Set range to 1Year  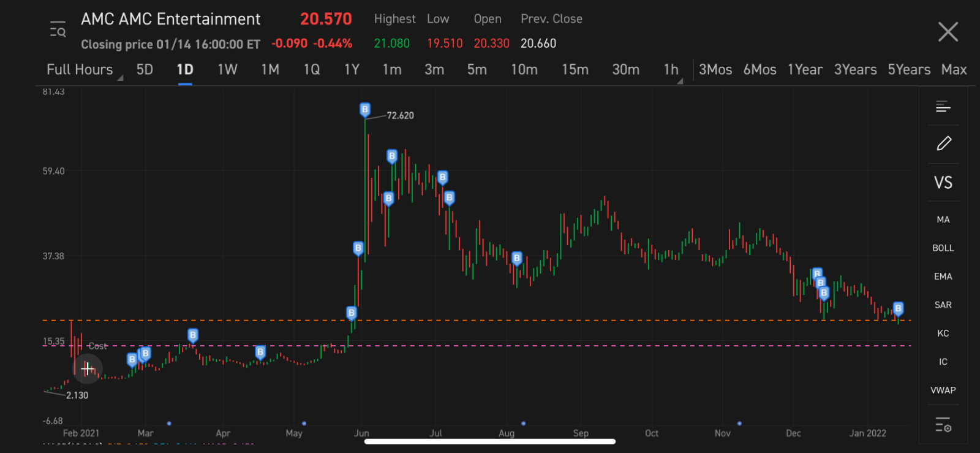805,69
